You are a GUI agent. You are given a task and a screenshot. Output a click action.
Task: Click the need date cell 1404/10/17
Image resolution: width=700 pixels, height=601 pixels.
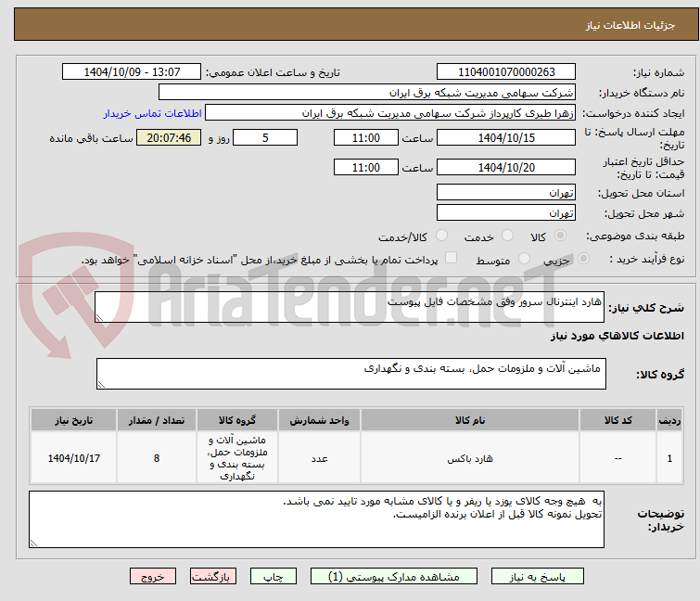pyautogui.click(x=73, y=458)
